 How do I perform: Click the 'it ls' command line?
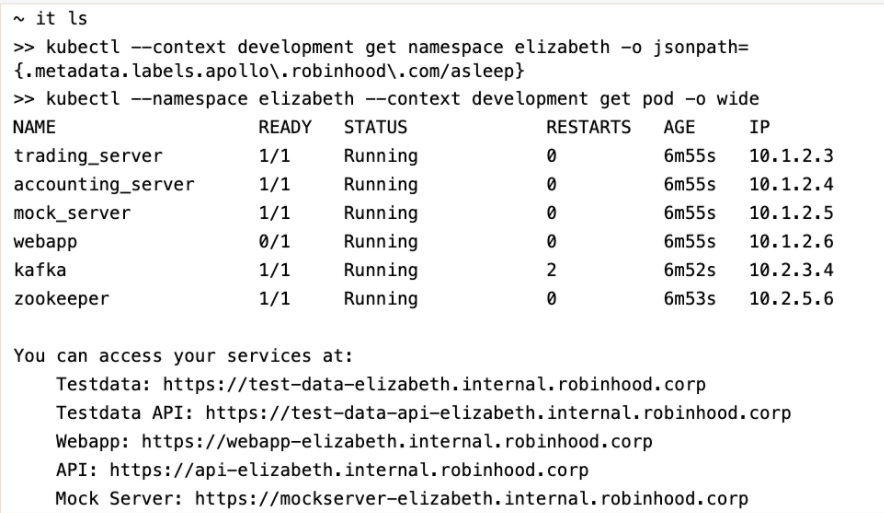tap(51, 19)
